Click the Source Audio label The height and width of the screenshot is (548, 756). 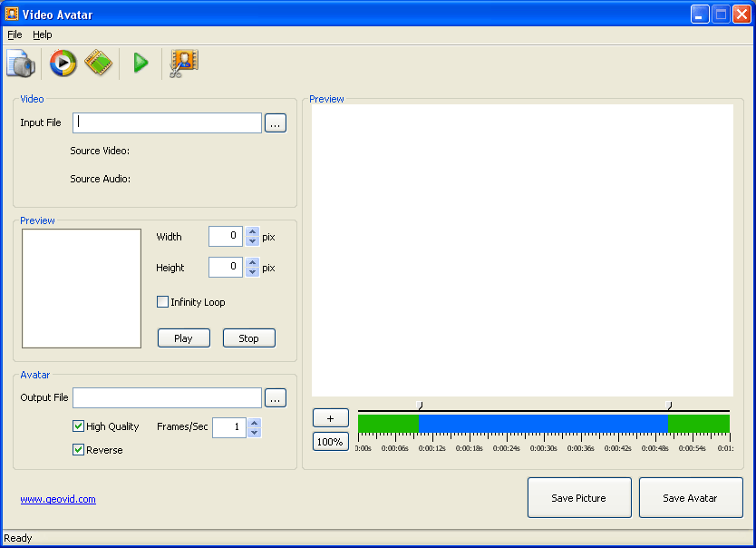[x=101, y=179]
